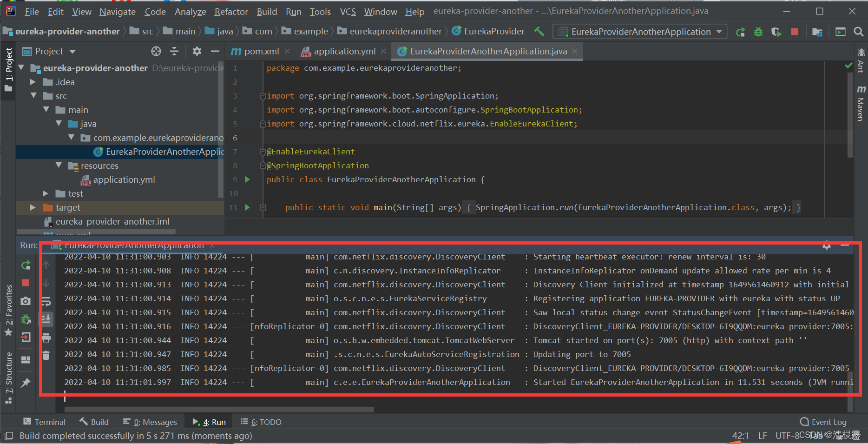Toggle scroll to end of console
The width and height of the screenshot is (868, 444).
[46, 319]
